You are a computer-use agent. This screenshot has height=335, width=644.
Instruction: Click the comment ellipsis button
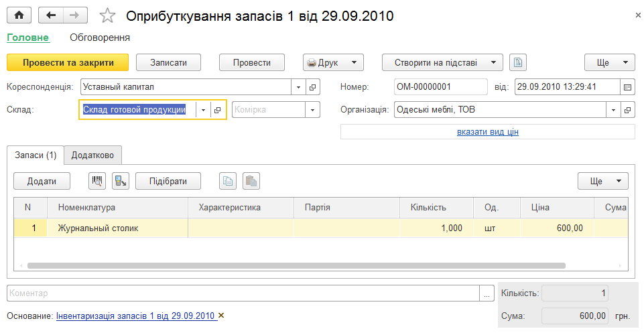(x=487, y=293)
